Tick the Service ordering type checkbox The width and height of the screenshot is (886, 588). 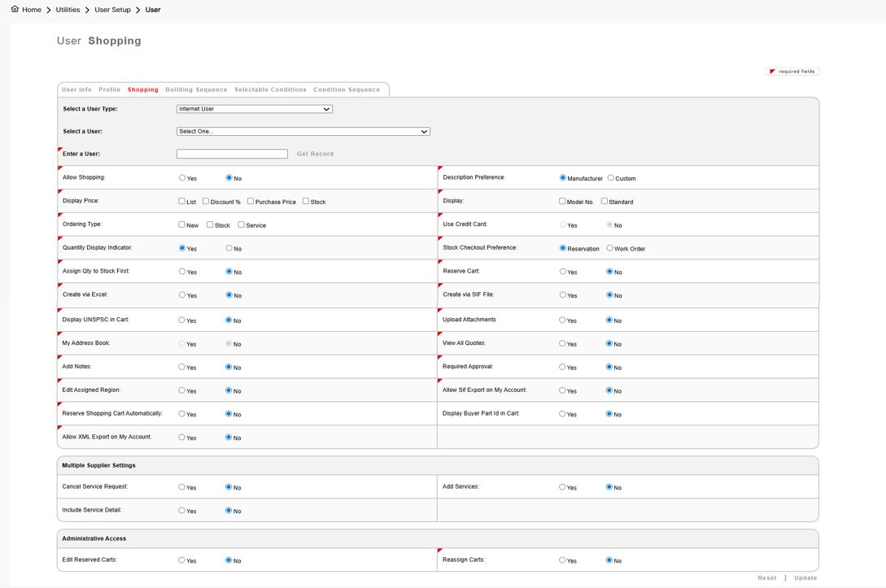click(x=242, y=224)
